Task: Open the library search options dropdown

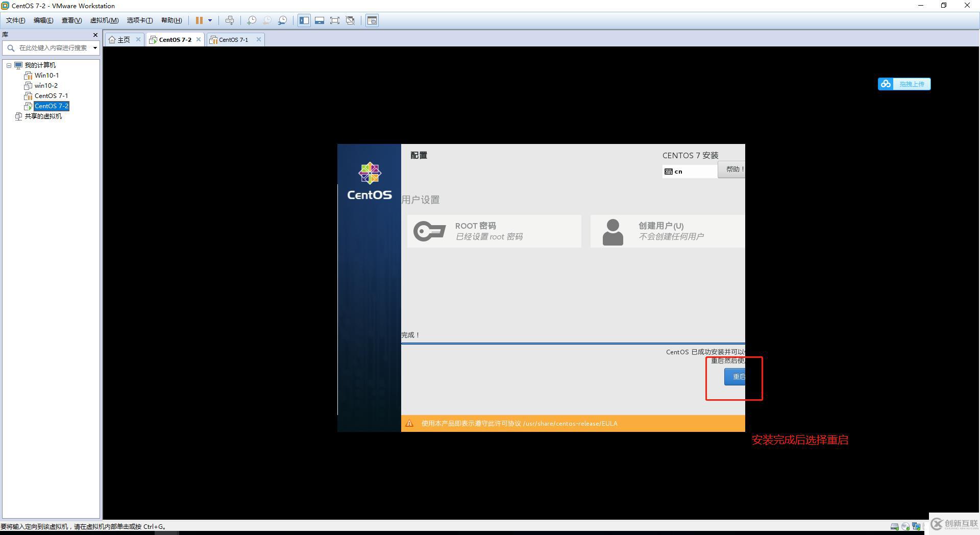Action: [x=95, y=48]
